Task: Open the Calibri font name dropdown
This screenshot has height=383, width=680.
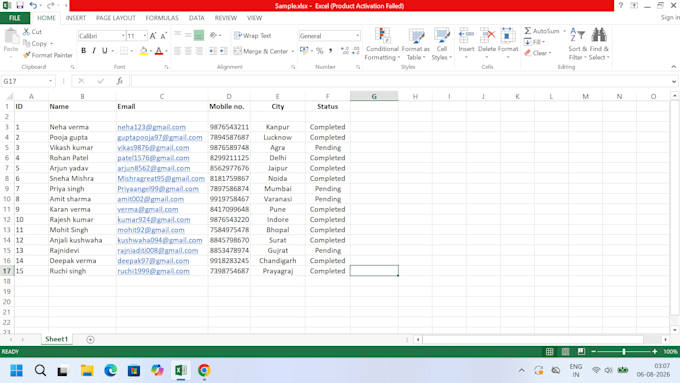Action: tap(123, 36)
